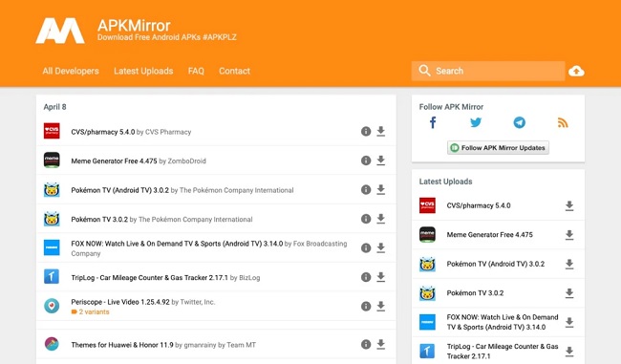This screenshot has width=621, height=364.
Task: Click FOX NOW thumbnail in Latest Uploads sidebar
Action: click(x=427, y=322)
